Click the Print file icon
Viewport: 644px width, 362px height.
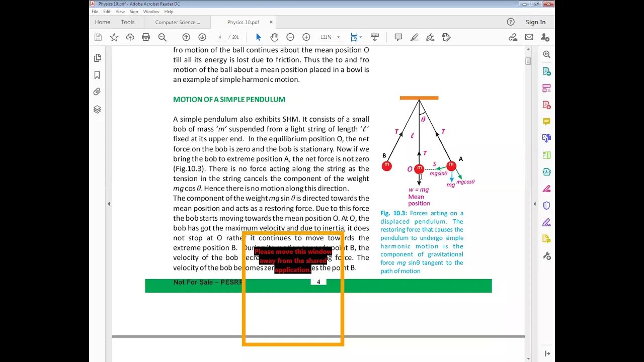146,37
